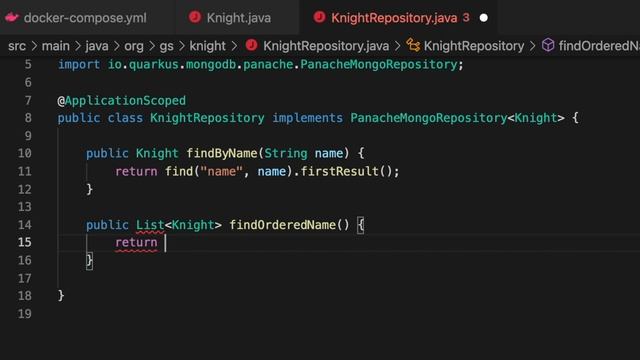Image resolution: width=640 pixels, height=360 pixels.
Task: Click line number 19 in the gutter
Action: pyautogui.click(x=24, y=314)
